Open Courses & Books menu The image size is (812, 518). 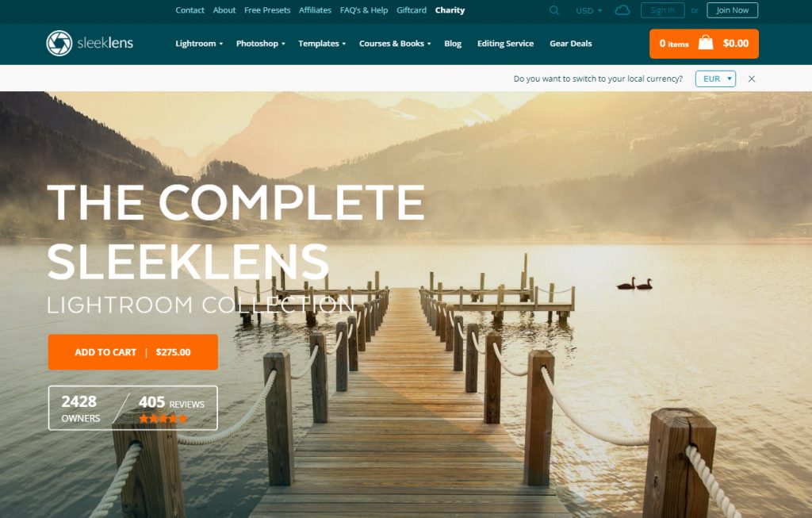coord(395,44)
